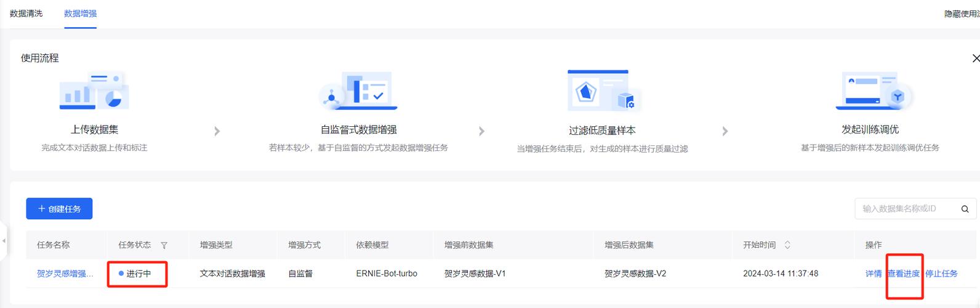Click the 贺岁灵感数据-V2 dataset cell

click(635, 274)
